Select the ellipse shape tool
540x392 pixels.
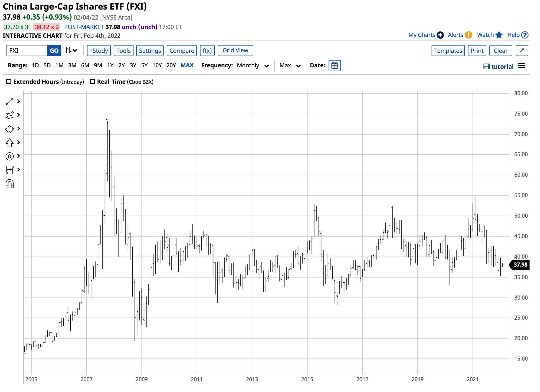tap(10, 129)
